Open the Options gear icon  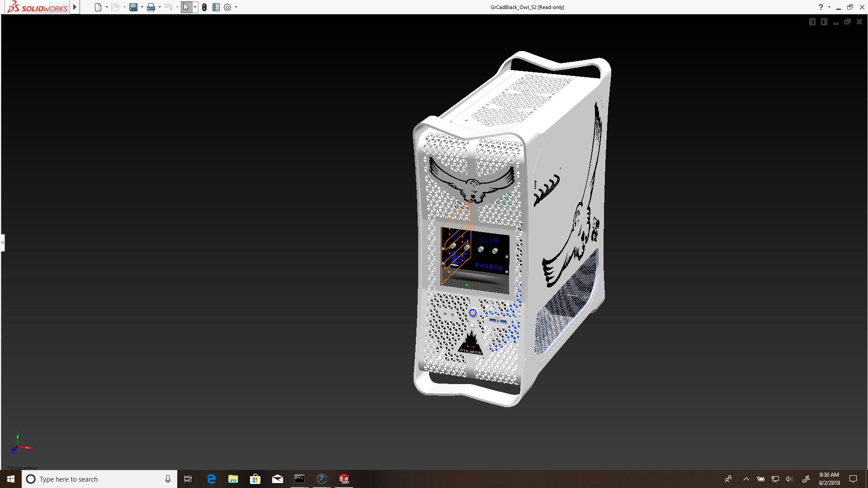click(x=227, y=7)
